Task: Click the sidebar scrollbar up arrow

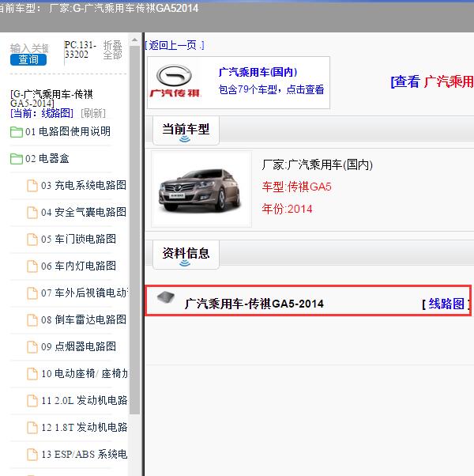Action: point(134,40)
